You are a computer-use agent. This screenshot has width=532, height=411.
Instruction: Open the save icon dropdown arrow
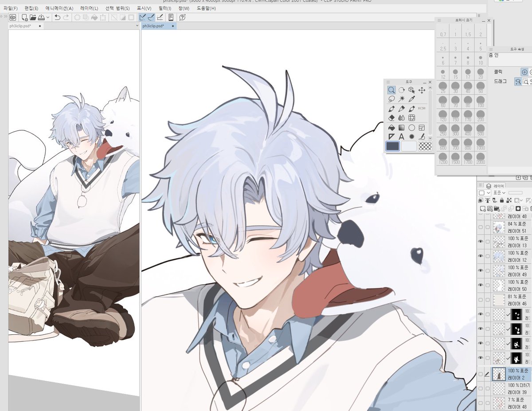(x=48, y=18)
